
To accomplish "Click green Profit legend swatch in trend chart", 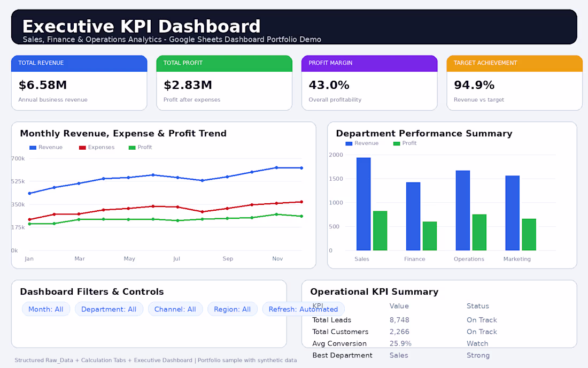I will pos(131,148).
